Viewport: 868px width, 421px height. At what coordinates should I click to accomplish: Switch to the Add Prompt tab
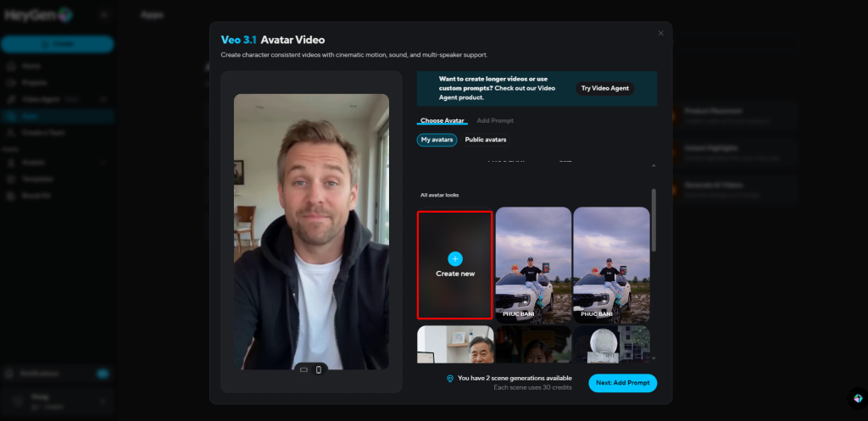pos(495,121)
